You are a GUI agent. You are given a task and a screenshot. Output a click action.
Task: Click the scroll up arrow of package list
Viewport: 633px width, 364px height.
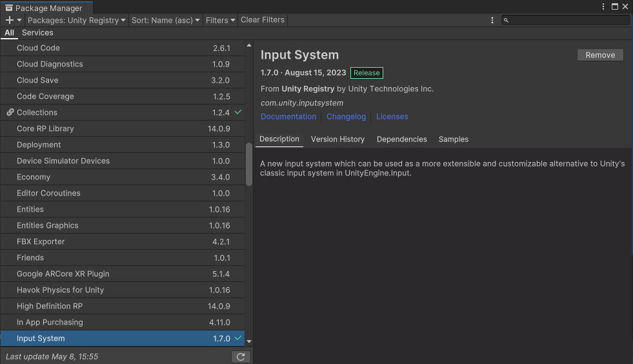[x=249, y=45]
